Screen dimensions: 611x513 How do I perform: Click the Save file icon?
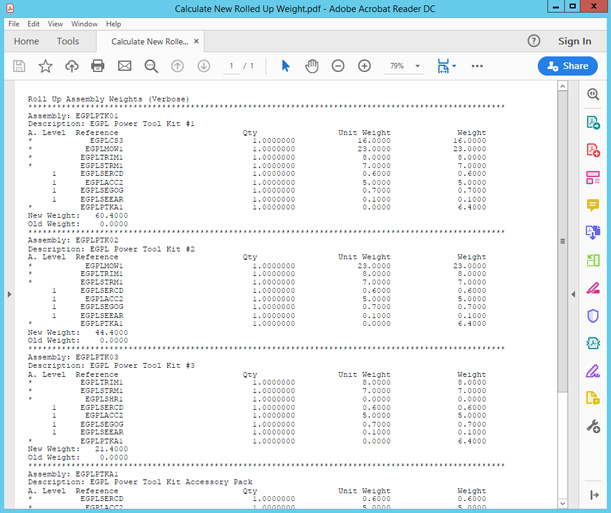click(x=19, y=66)
